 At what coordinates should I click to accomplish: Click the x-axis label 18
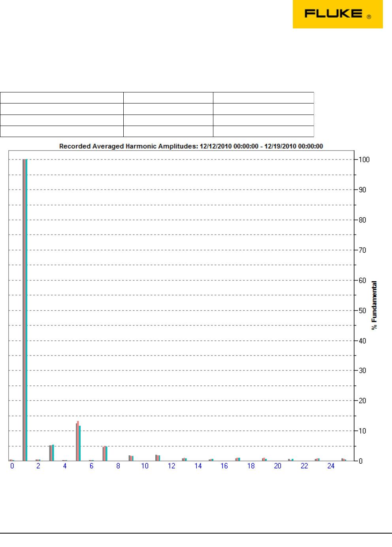251,466
